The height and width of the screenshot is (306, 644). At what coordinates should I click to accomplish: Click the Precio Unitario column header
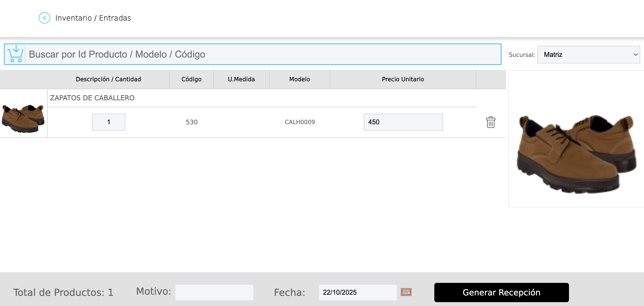403,79
